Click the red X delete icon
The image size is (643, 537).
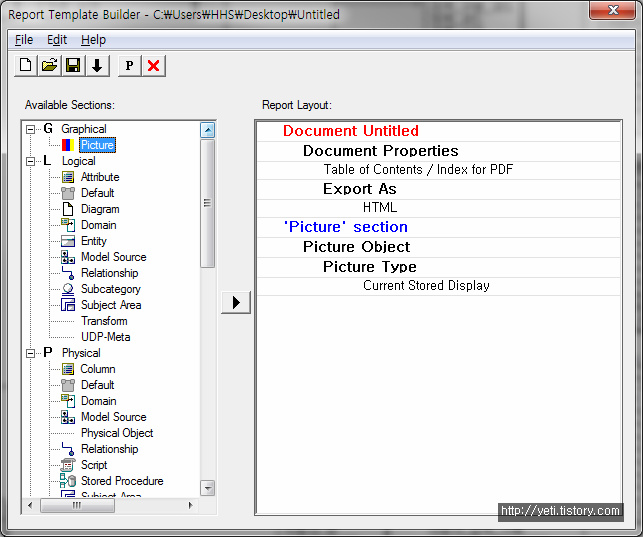(x=153, y=66)
